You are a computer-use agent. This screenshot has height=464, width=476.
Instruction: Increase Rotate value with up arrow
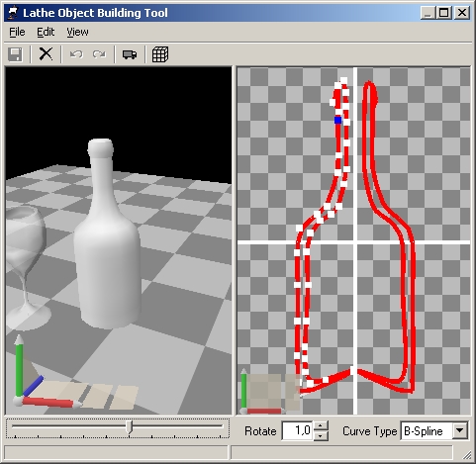321,426
